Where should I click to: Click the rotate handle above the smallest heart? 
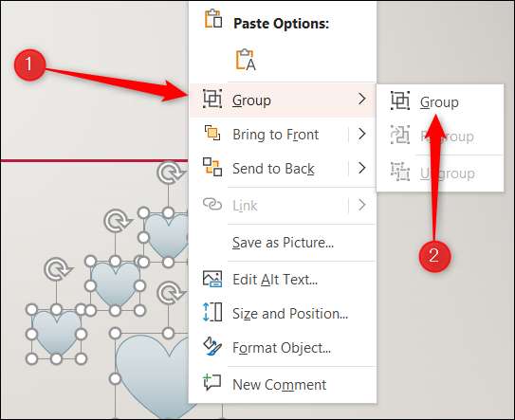57,269
